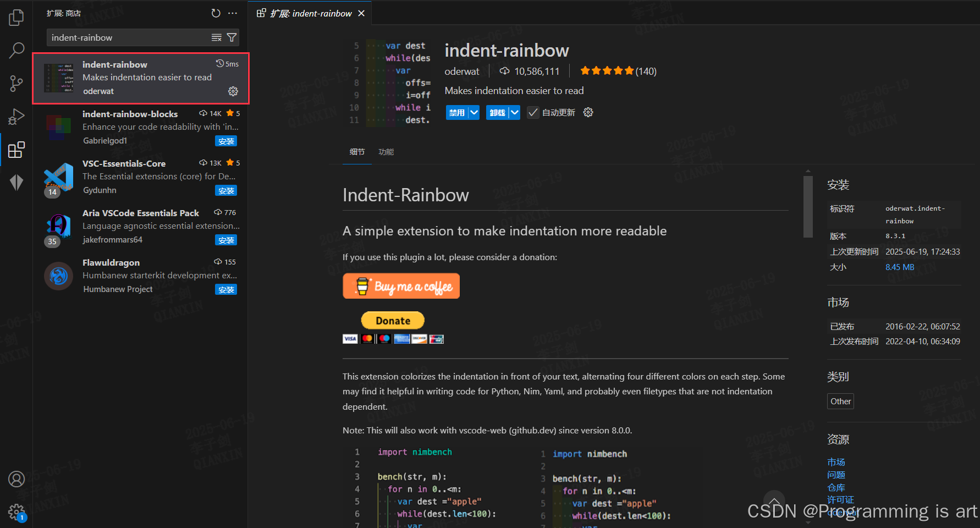Click the indent-rainbow list item thumbnail
This screenshot has height=528, width=980.
click(x=59, y=78)
